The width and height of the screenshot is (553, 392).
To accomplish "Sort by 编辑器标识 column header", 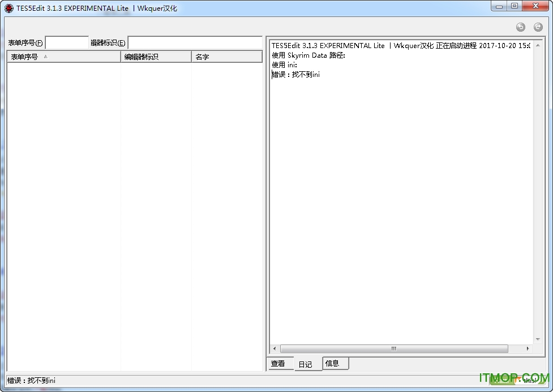I will [x=156, y=57].
